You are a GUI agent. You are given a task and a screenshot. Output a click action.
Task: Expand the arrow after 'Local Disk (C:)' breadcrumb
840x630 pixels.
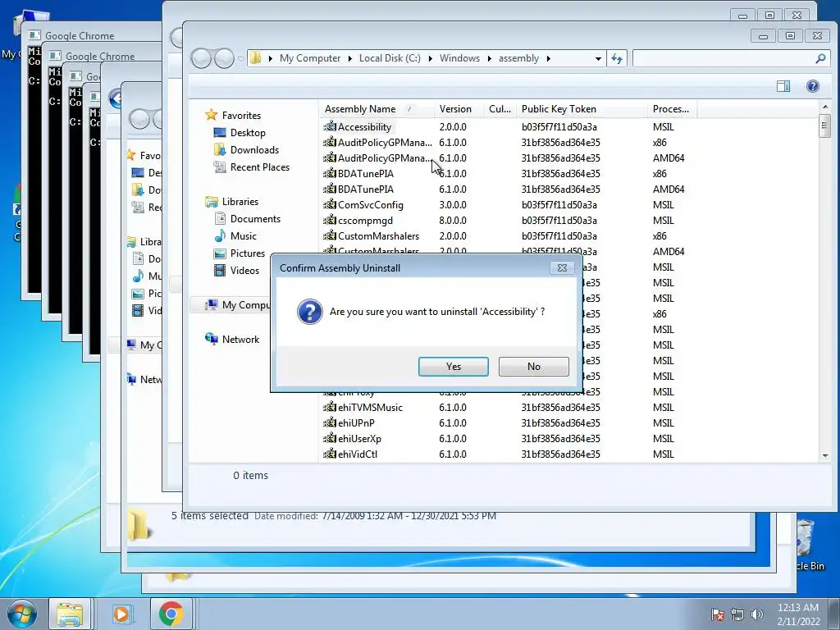tap(430, 58)
